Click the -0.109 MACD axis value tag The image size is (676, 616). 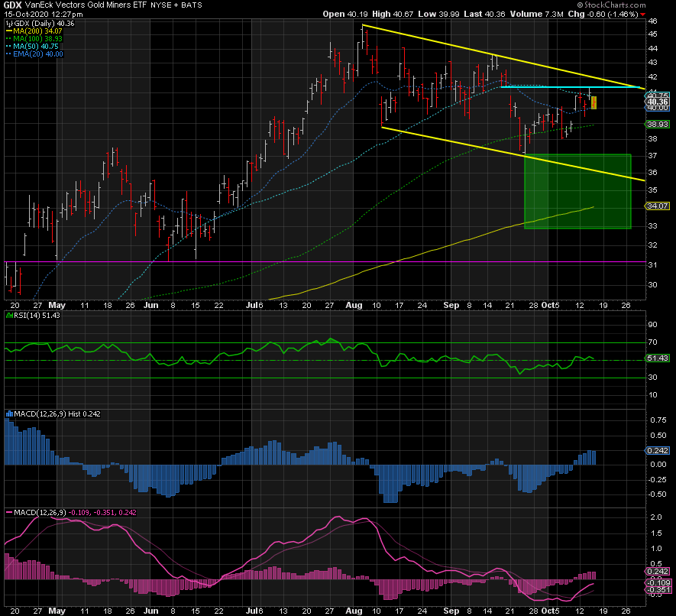[659, 583]
